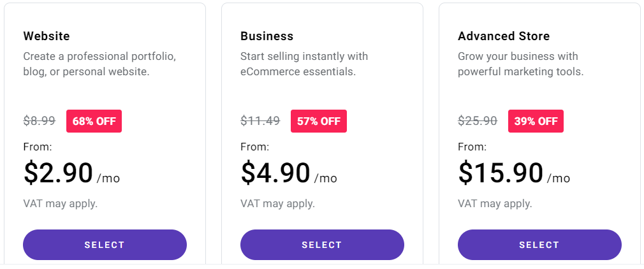
Task: Select the Website plan
Action: [105, 245]
